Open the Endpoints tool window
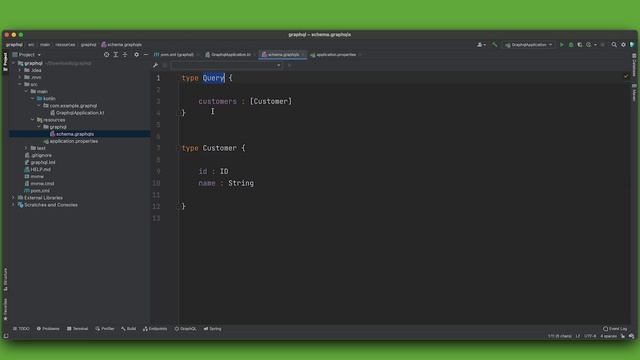Viewport: 640px width, 360px height. 155,329
